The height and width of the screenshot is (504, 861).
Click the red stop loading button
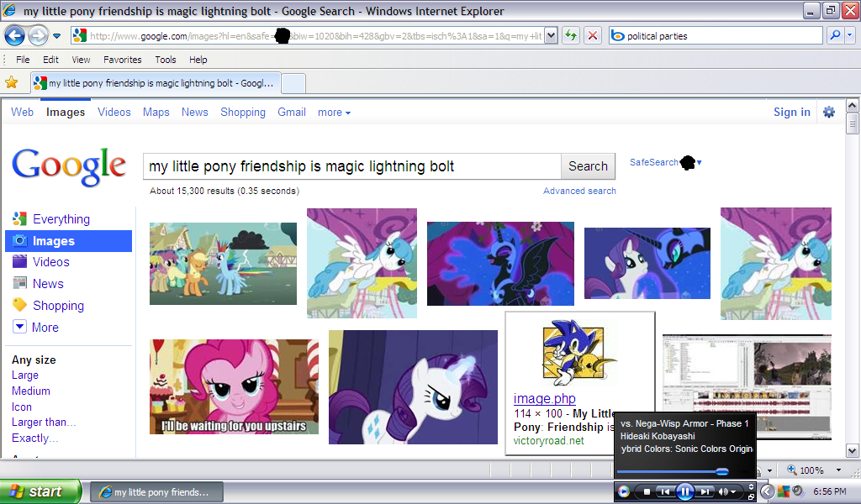[593, 35]
